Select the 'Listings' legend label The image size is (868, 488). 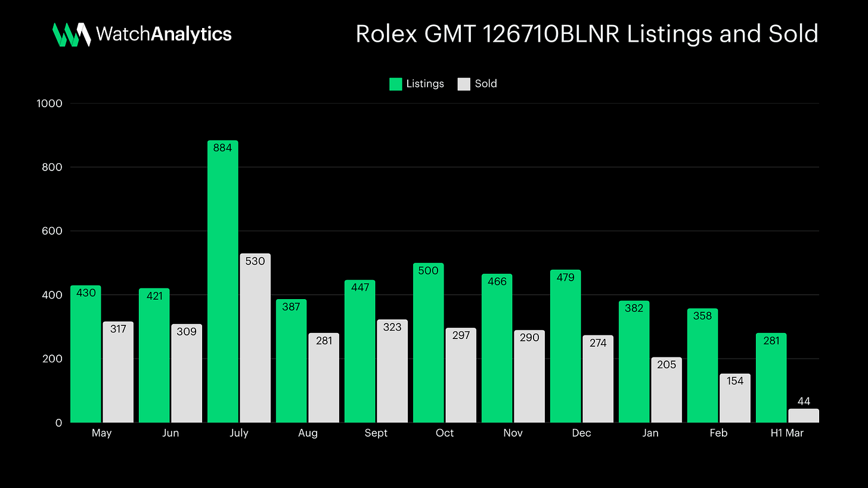coord(425,84)
